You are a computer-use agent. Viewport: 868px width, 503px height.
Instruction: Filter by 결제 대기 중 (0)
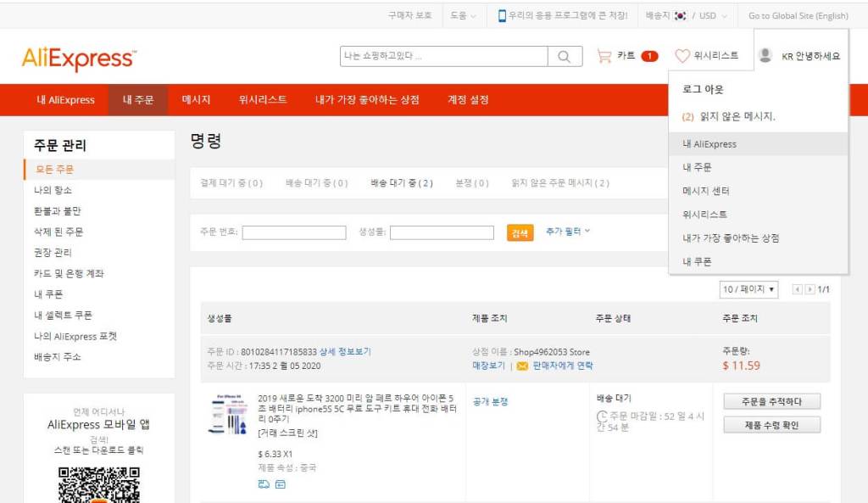click(231, 183)
